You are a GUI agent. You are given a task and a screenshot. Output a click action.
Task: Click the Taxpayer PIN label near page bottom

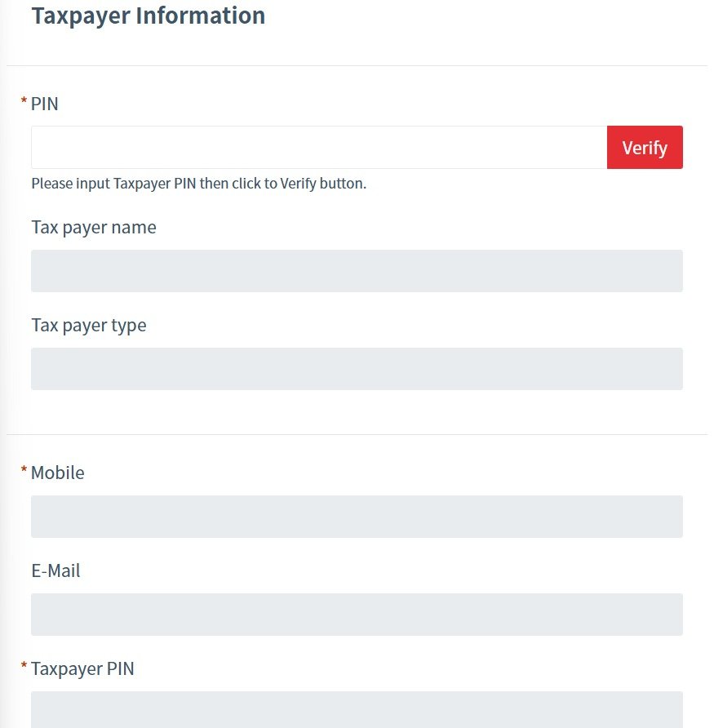click(82, 668)
